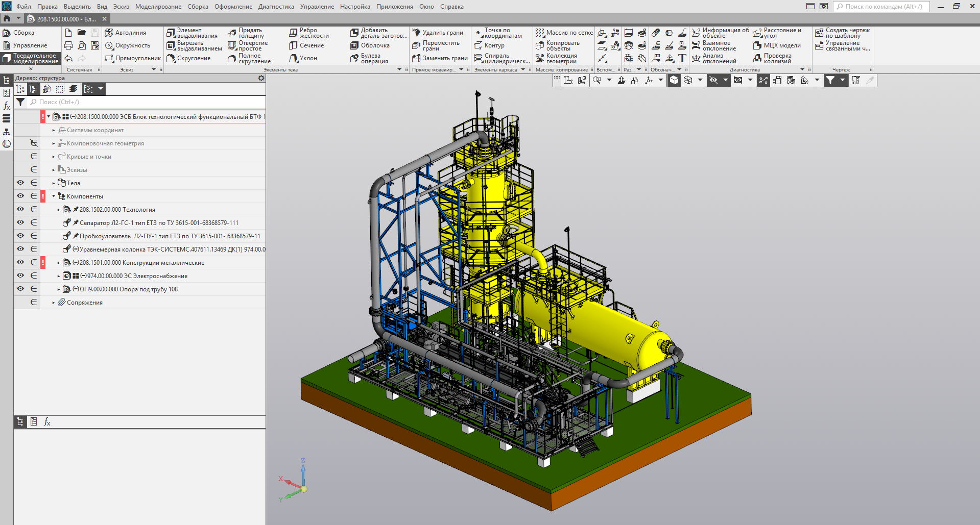
Task: Toggle visibility of 208.1502.00.000 Технология
Action: coord(20,209)
